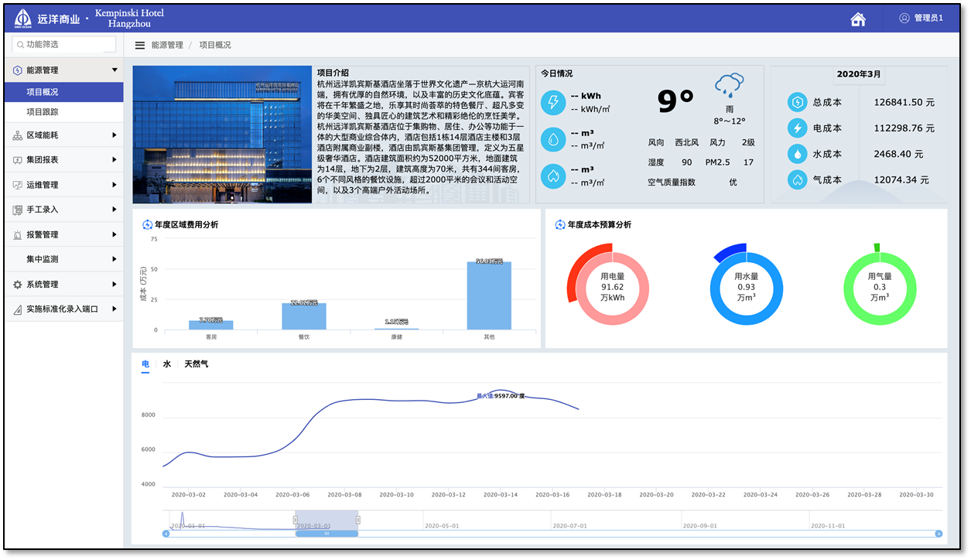971x560 pixels.
Task: Click the 运维管理 sidebar icon
Action: (x=18, y=185)
